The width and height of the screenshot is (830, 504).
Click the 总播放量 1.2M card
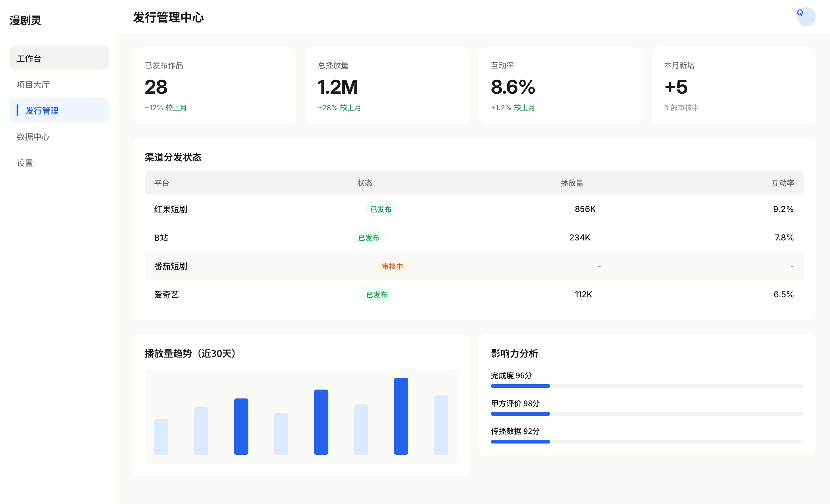pyautogui.click(x=387, y=86)
